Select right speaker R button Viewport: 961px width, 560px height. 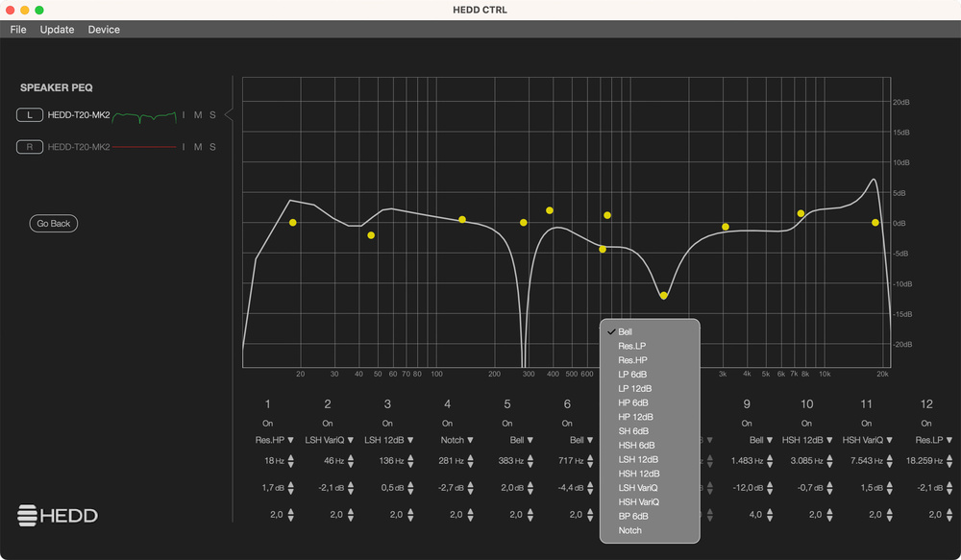pos(30,147)
